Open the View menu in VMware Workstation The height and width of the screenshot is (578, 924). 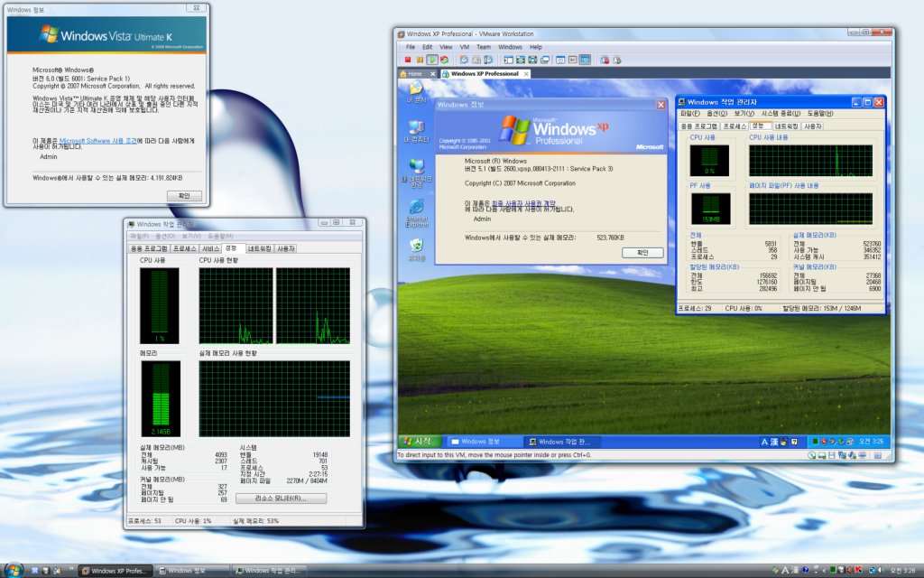tap(446, 47)
